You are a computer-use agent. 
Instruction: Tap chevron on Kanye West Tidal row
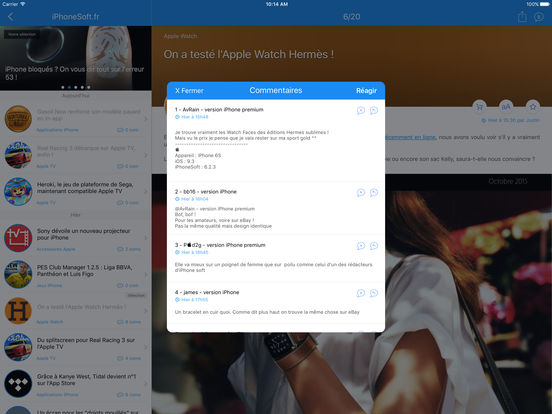point(146,383)
